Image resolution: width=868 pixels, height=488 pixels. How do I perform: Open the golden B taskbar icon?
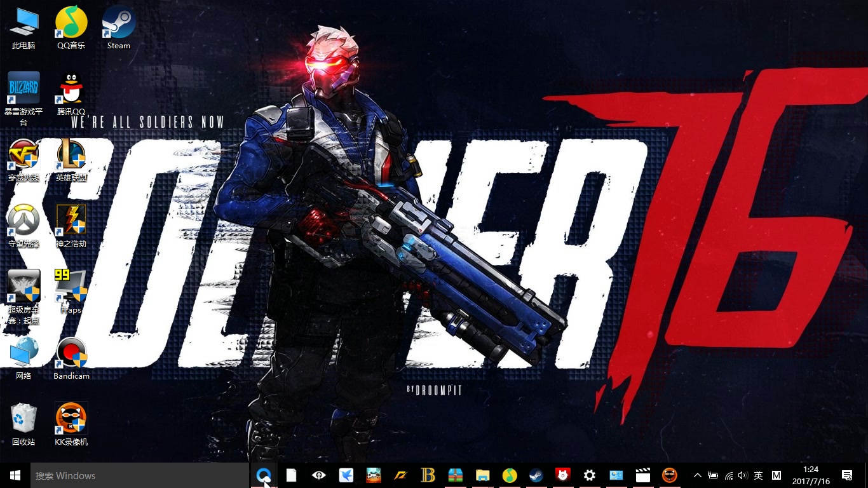pos(428,475)
